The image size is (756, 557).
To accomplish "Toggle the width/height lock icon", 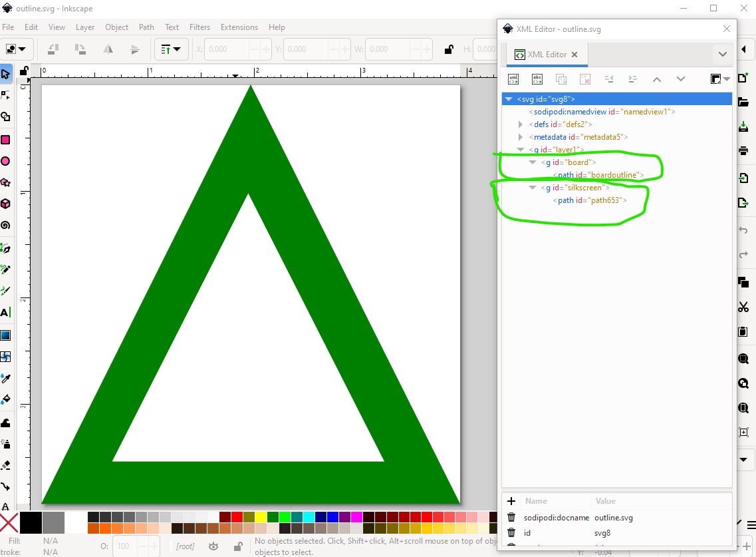I will click(449, 49).
